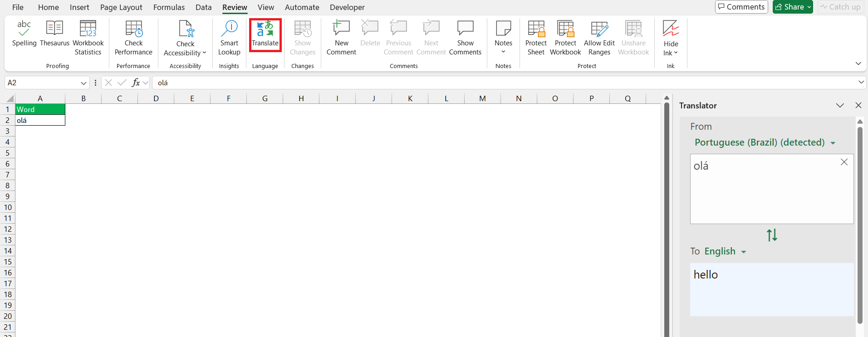Collapse the ribbon display options chevron
This screenshot has height=337, width=868.
[858, 63]
